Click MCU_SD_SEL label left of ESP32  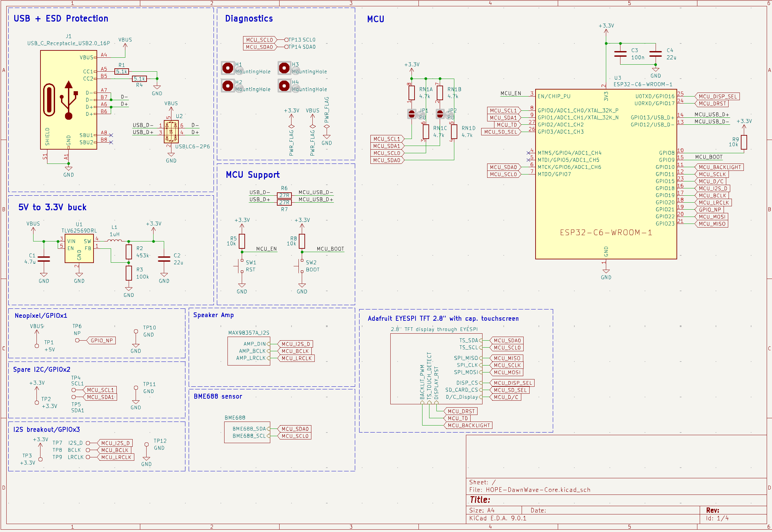point(501,132)
